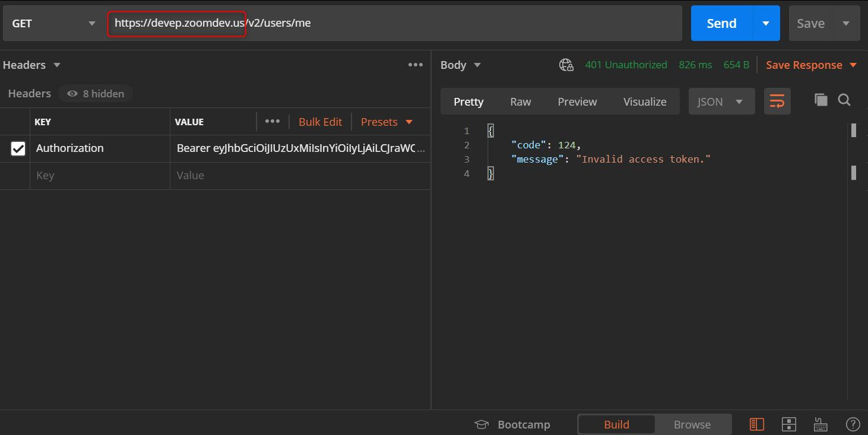Copy response body using the copy icon
The image size is (868, 435).
pyautogui.click(x=821, y=100)
